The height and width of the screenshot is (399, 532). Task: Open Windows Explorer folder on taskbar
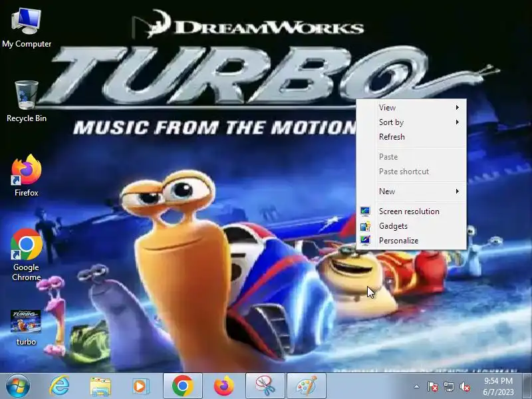(100, 386)
